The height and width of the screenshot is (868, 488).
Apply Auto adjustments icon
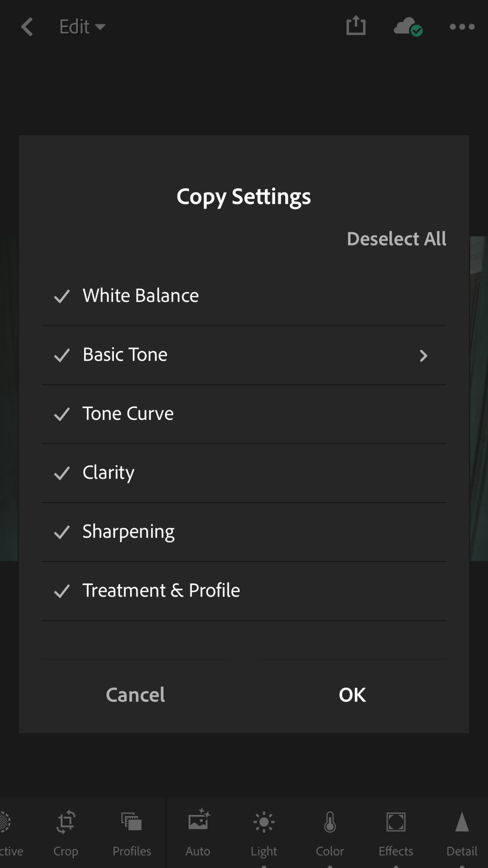tap(199, 819)
